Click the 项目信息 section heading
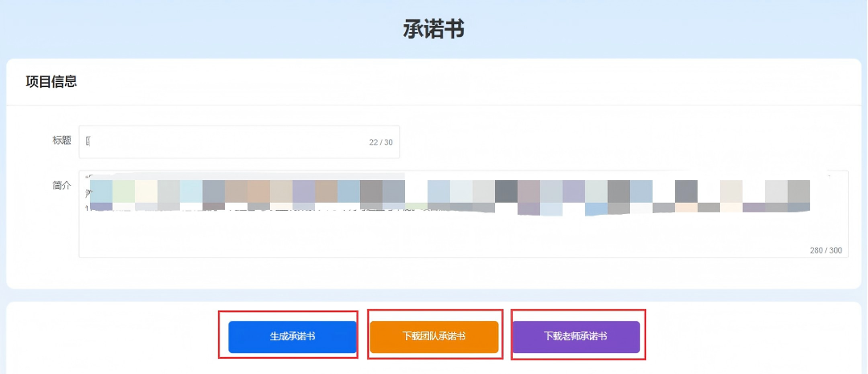 tap(51, 81)
